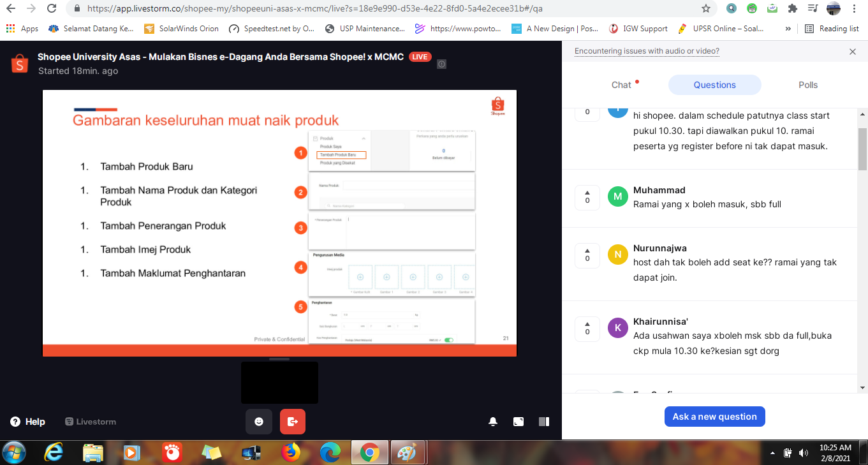Bookmark this page with the star icon

coord(705,9)
